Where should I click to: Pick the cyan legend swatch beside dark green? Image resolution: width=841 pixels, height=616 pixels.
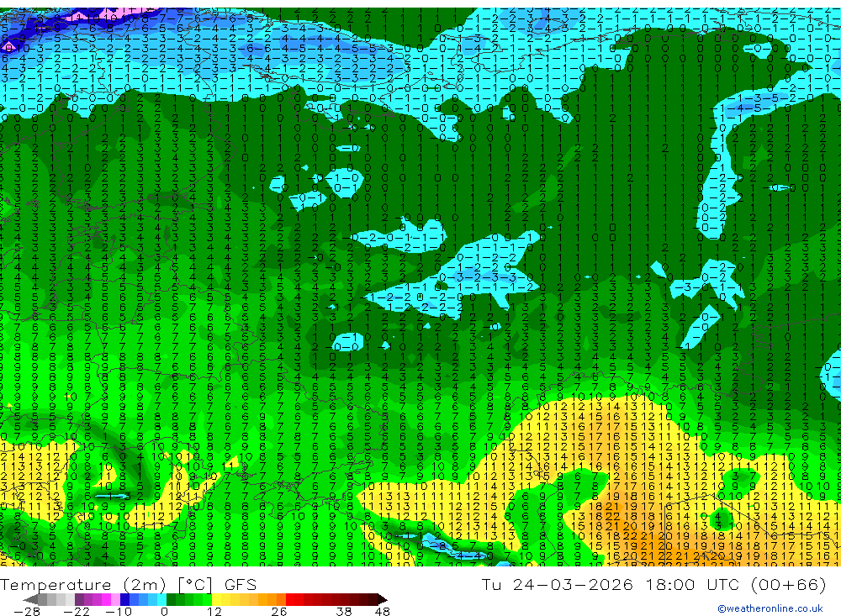click(x=161, y=600)
